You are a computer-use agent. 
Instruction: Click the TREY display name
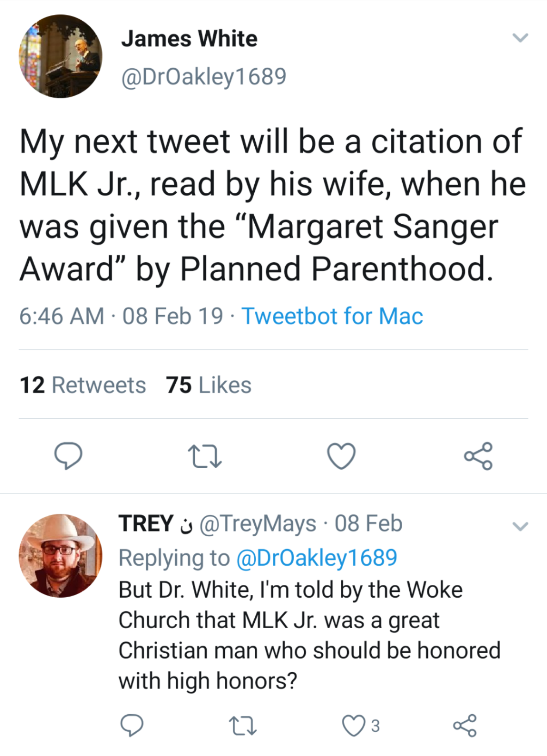point(146,523)
